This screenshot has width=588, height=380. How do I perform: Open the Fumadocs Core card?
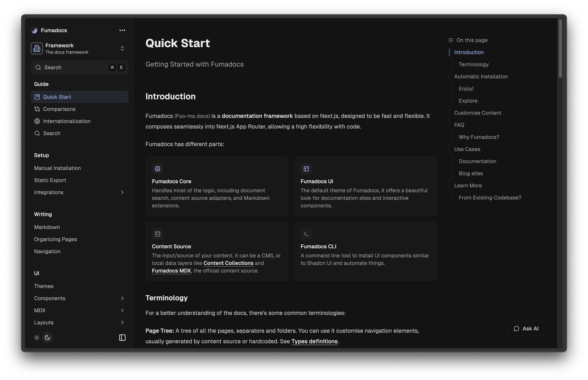[217, 186]
